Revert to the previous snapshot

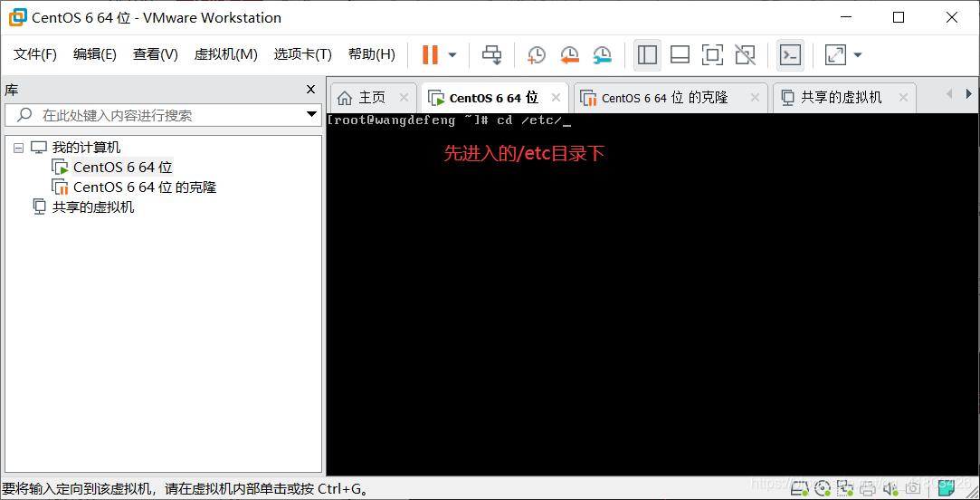coord(569,55)
